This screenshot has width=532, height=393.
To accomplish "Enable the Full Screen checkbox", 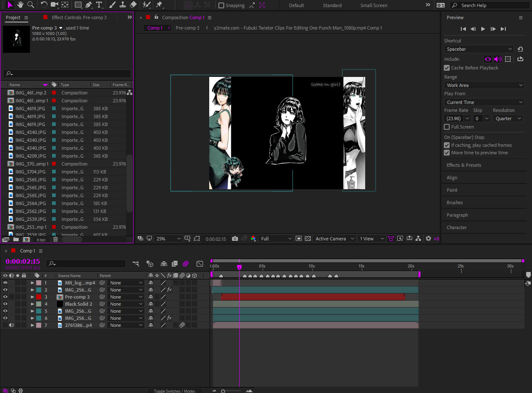I will point(447,127).
